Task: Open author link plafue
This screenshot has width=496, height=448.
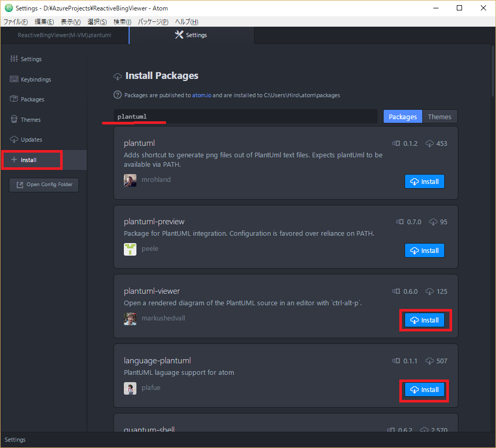Action: (x=151, y=387)
